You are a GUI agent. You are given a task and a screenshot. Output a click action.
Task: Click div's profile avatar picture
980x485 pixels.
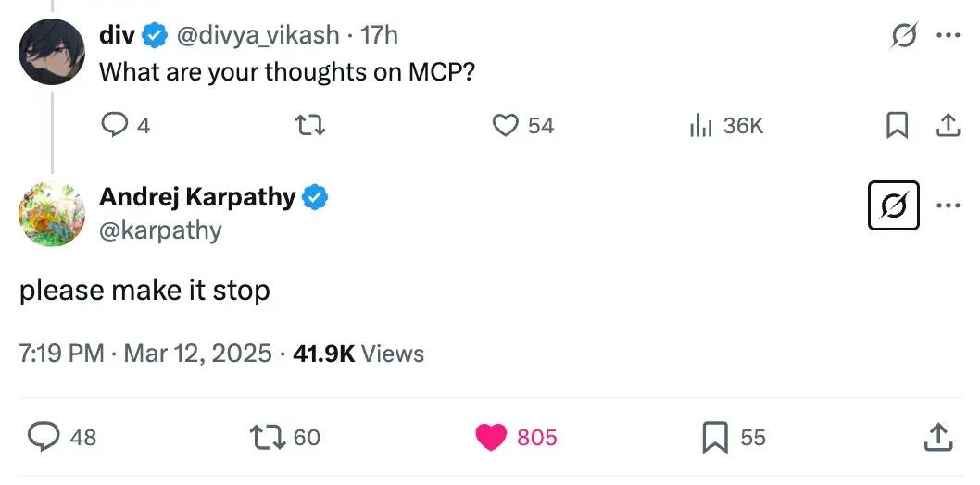[52, 52]
